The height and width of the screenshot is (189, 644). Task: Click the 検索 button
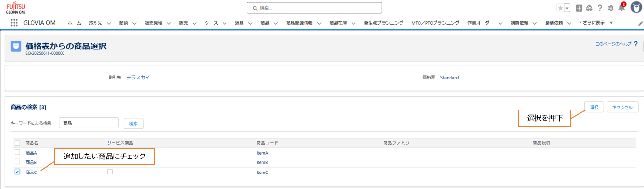[133, 123]
